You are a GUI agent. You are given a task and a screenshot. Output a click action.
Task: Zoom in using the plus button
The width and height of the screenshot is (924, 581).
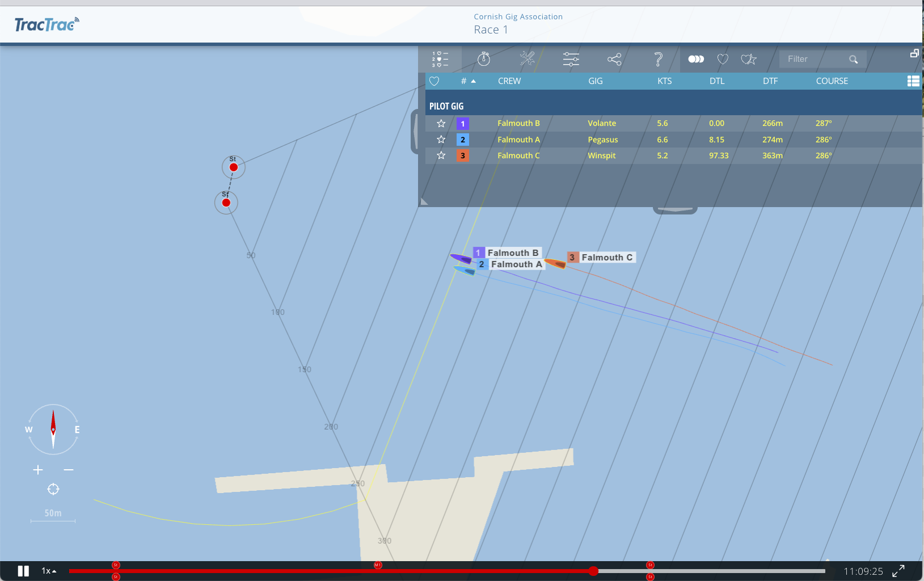click(x=37, y=470)
